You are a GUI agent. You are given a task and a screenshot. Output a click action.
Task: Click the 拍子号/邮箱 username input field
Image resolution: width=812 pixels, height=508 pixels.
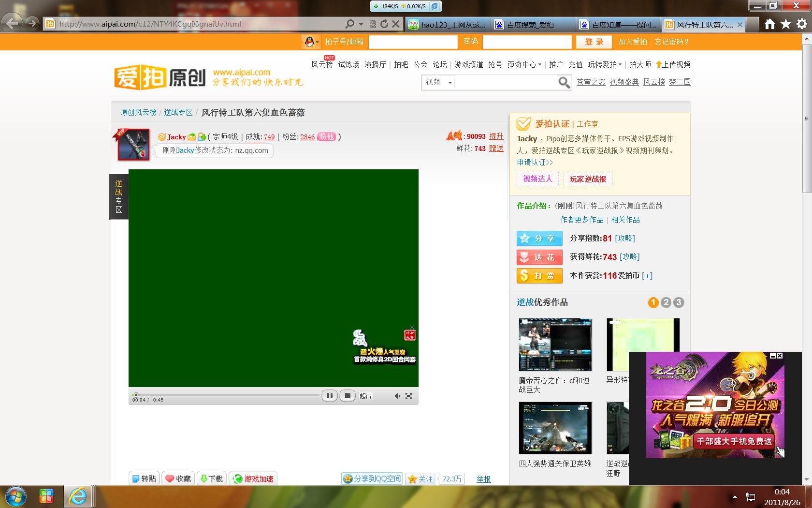pyautogui.click(x=413, y=42)
